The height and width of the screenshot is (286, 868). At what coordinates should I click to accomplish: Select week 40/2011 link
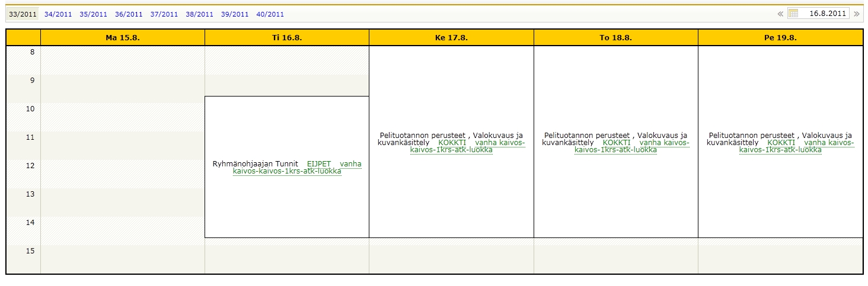(x=270, y=14)
